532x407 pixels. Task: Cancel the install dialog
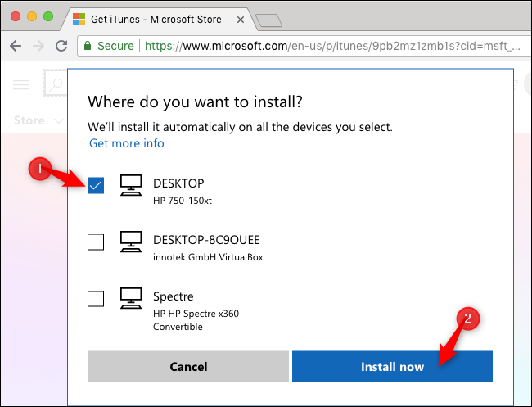tap(188, 367)
